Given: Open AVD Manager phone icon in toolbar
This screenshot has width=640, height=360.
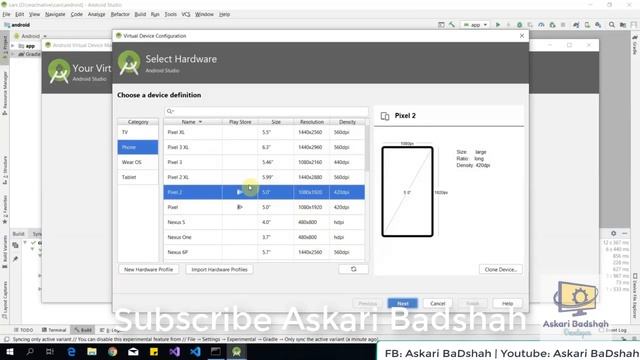Looking at the screenshot, I should coord(587,25).
